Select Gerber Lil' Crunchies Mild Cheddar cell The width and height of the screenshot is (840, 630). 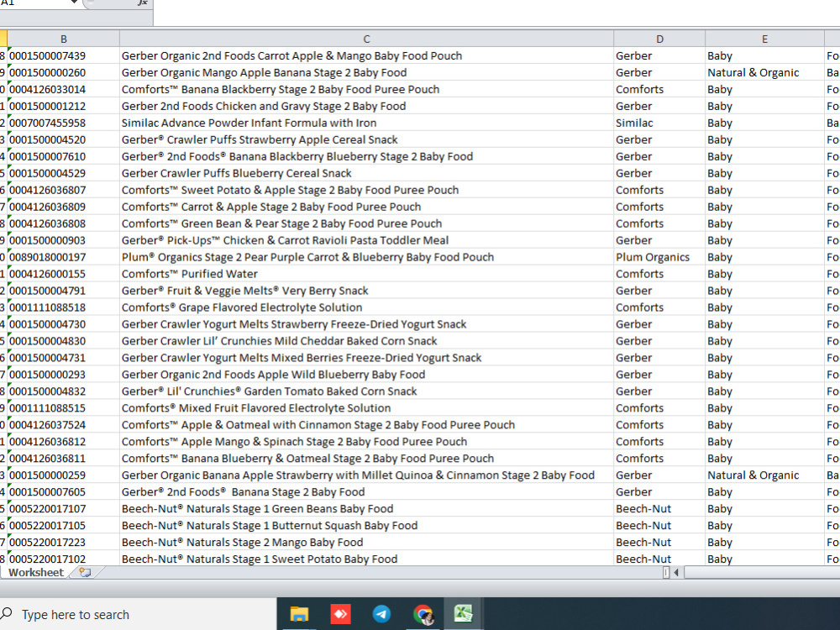coord(366,341)
